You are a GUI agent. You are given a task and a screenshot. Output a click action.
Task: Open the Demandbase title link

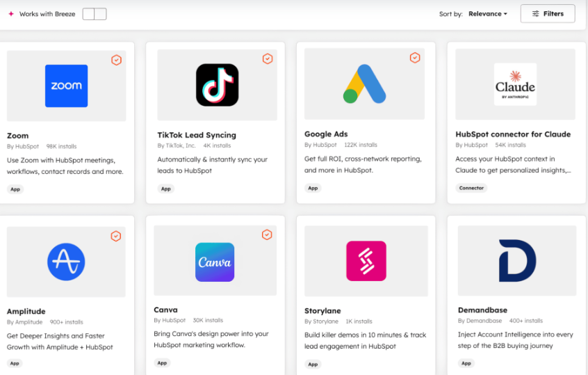(x=482, y=310)
